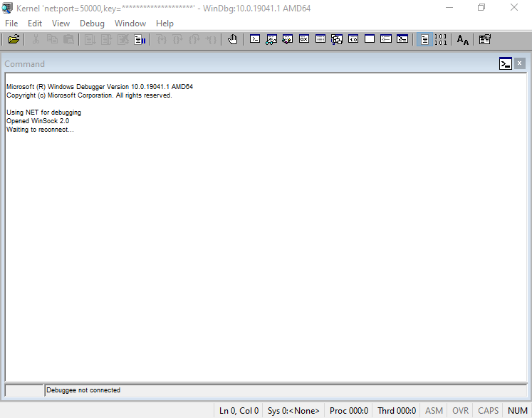Restore down the WinDbg window
This screenshot has height=418, width=532.
(x=481, y=7)
